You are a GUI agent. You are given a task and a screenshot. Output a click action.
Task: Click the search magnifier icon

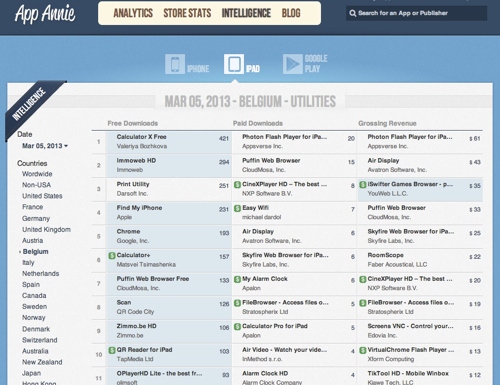[x=353, y=13]
